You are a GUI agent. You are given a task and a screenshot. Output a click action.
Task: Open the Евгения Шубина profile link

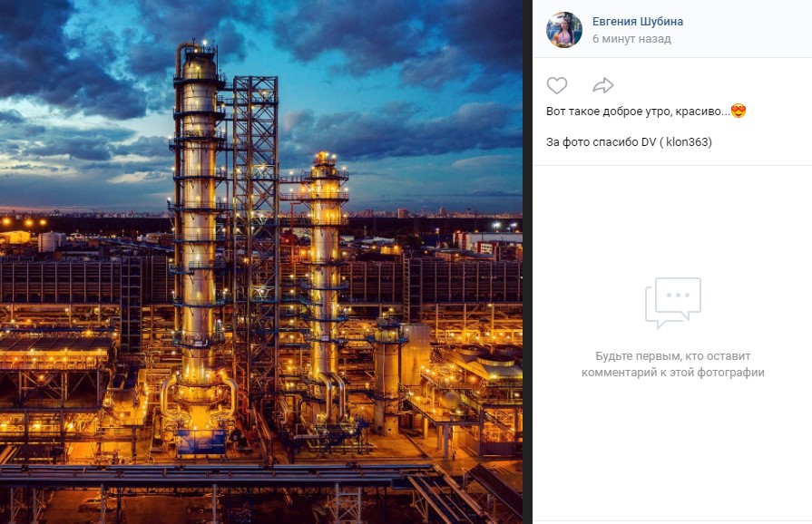tap(637, 22)
